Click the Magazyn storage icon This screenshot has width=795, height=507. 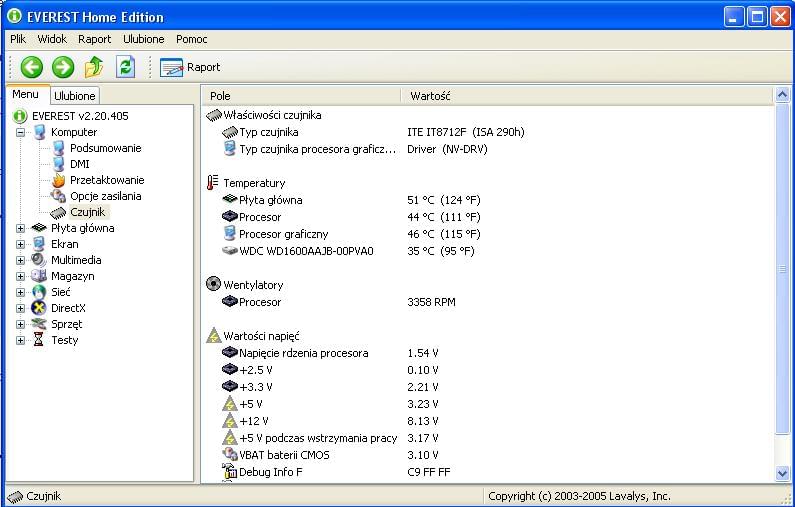(x=39, y=276)
